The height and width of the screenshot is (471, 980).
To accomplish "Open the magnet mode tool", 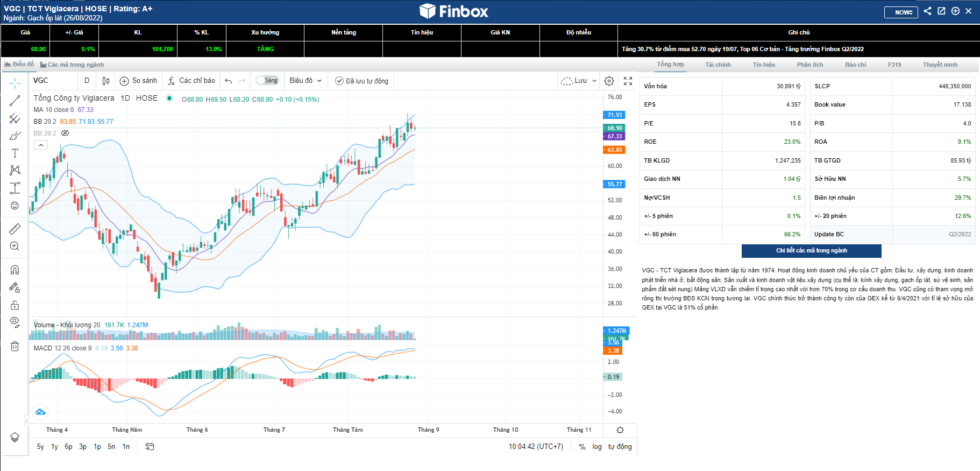I will click(15, 270).
